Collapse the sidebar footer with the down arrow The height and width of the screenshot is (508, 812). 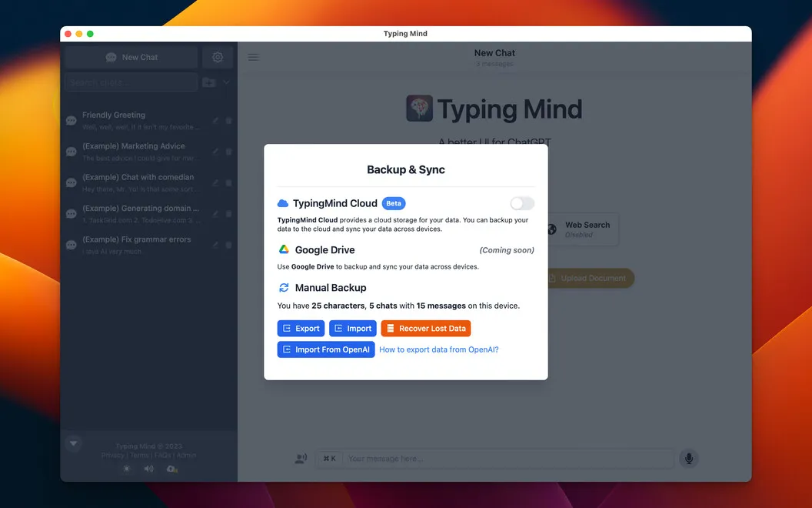[74, 443]
